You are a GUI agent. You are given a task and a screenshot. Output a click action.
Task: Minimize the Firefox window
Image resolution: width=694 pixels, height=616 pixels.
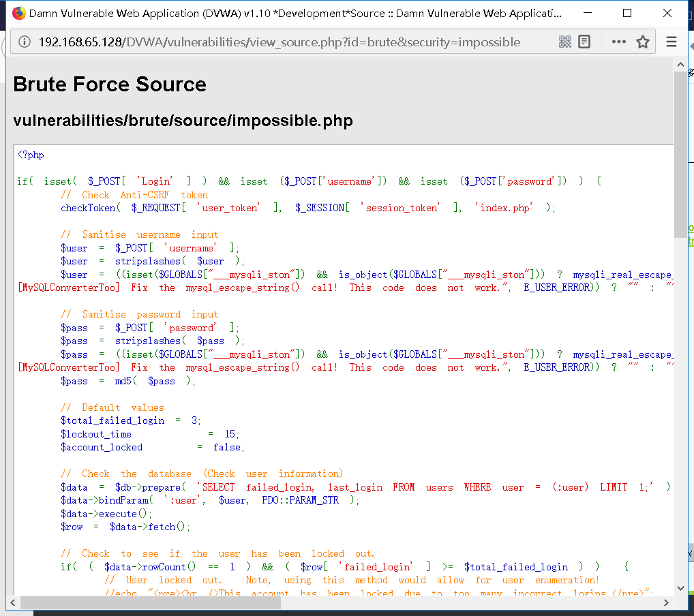(x=588, y=13)
